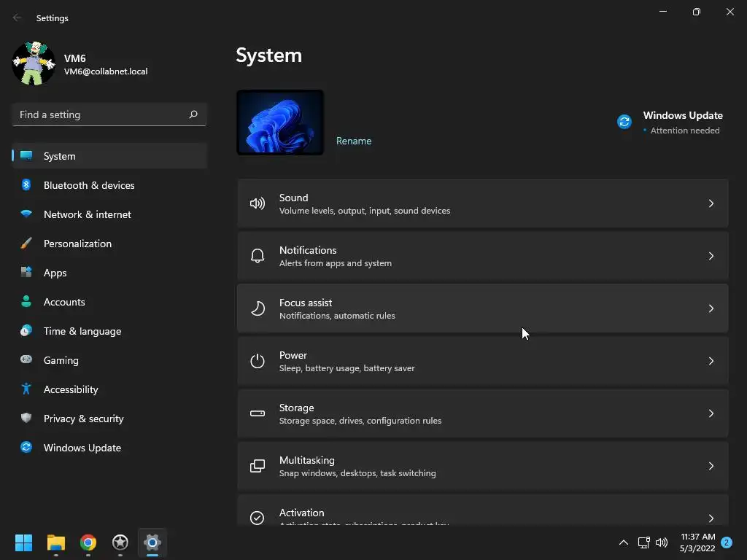Expand the Multitasking row chevron
747x560 pixels.
[711, 466]
